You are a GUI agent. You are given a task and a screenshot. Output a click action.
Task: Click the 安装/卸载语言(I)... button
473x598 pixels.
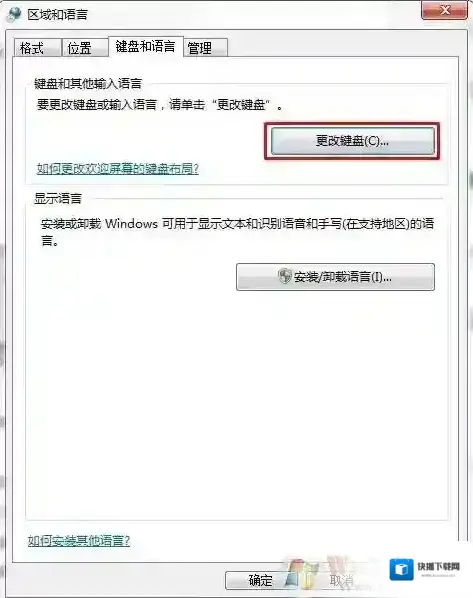click(335, 277)
